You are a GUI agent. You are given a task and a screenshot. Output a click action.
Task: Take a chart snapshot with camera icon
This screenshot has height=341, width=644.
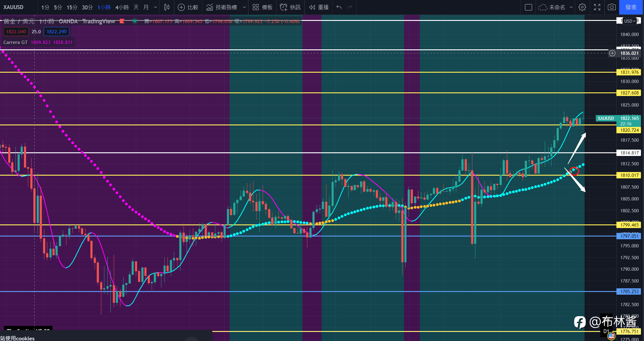click(612, 7)
